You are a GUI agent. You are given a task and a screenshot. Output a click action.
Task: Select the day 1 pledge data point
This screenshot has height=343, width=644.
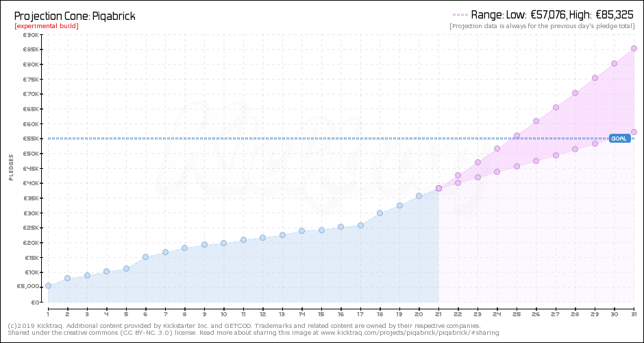[x=48, y=286]
